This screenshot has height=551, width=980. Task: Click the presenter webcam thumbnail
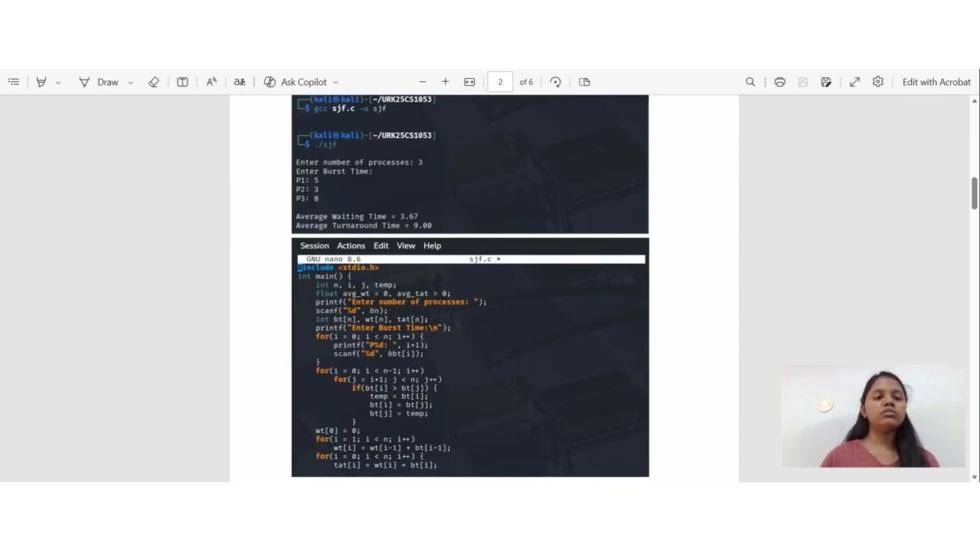click(873, 416)
